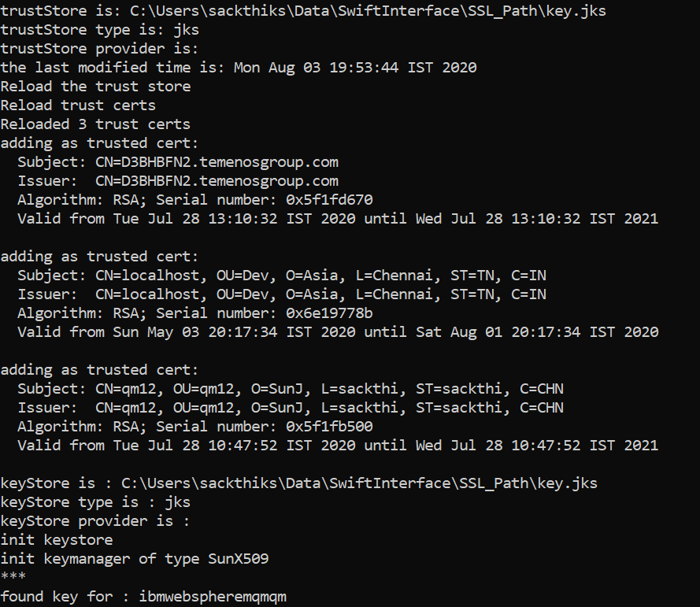Click the Subject CN=D3BHBFN2.temenosgroup.com line
Image resolution: width=700 pixels, height=607 pixels.
pyautogui.click(x=178, y=162)
